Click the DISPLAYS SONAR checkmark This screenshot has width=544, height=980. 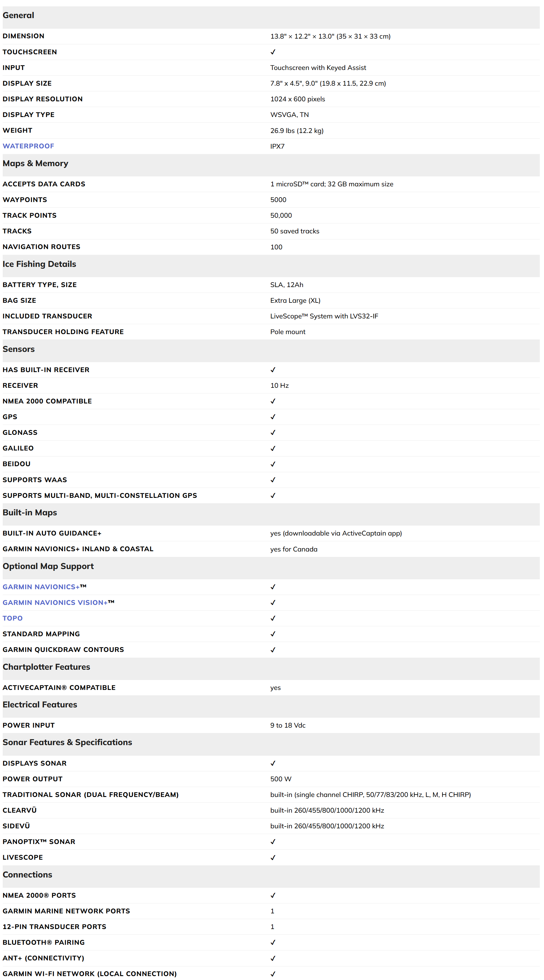pyautogui.click(x=273, y=763)
